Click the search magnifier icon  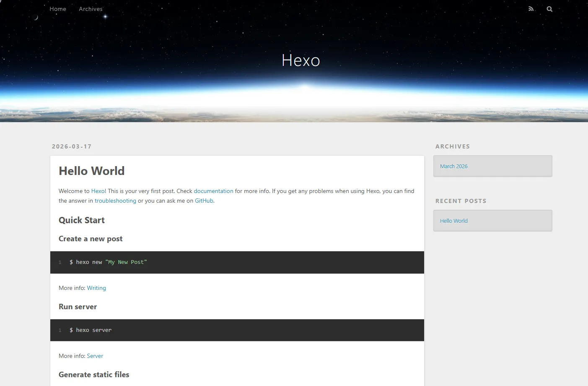tap(549, 9)
